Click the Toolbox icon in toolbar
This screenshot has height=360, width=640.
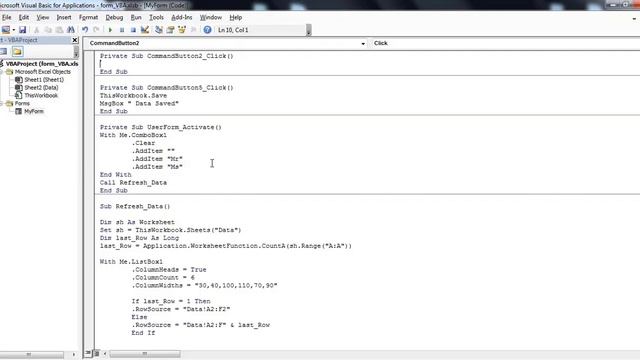(x=193, y=30)
